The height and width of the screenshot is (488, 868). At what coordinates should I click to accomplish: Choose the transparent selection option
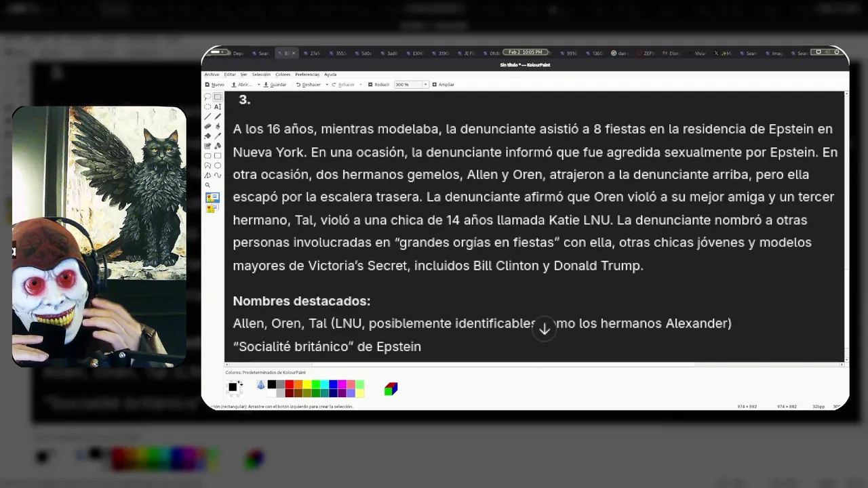[213, 209]
